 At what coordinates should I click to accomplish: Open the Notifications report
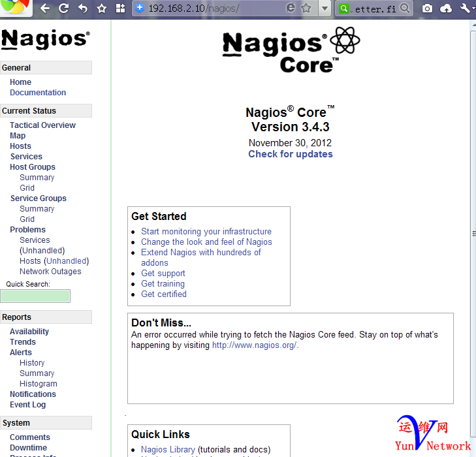coord(33,394)
